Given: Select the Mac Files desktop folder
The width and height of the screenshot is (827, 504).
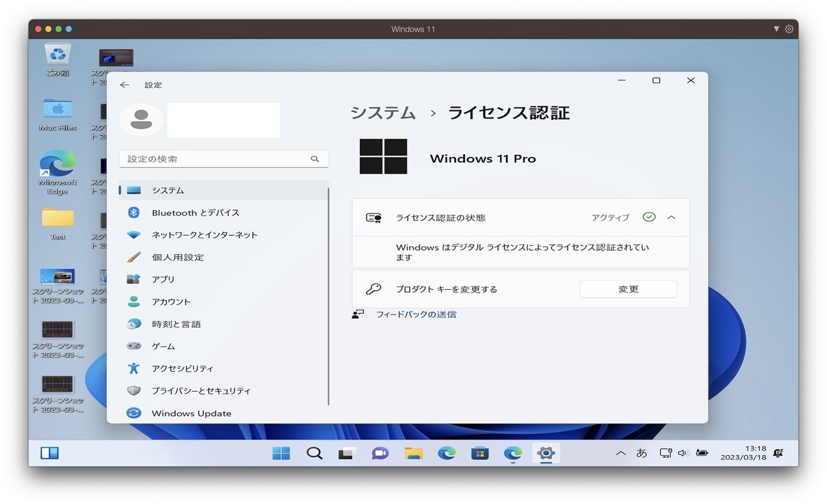Looking at the screenshot, I should [x=58, y=114].
